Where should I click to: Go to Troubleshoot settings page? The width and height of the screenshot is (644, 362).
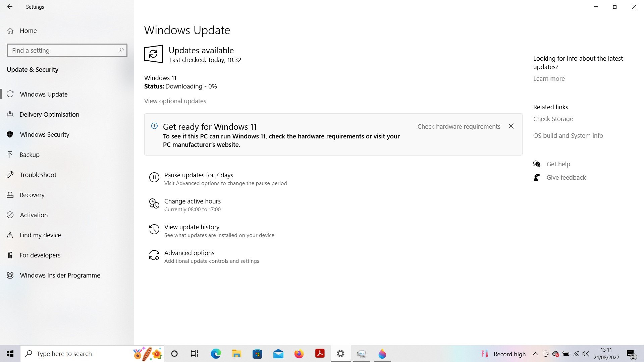click(38, 175)
